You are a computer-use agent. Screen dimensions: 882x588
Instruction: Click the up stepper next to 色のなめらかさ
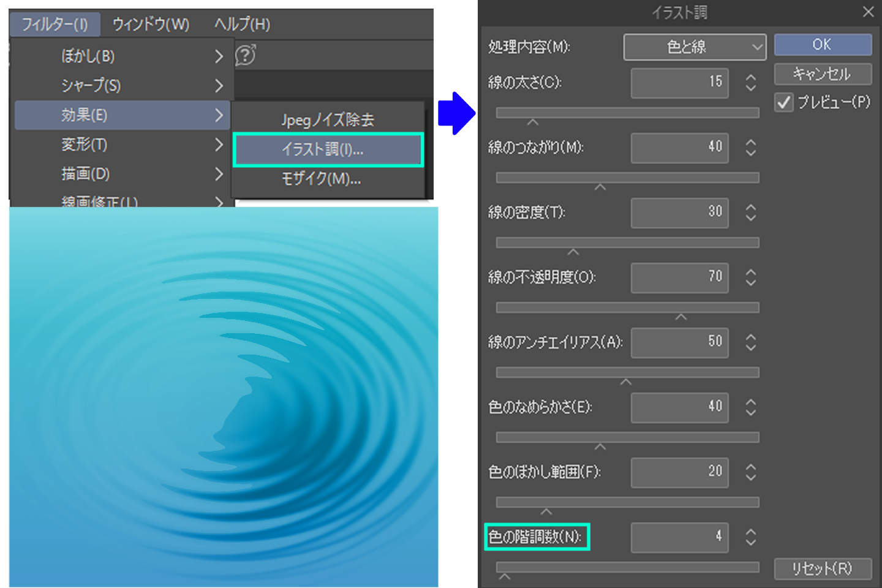coord(750,403)
